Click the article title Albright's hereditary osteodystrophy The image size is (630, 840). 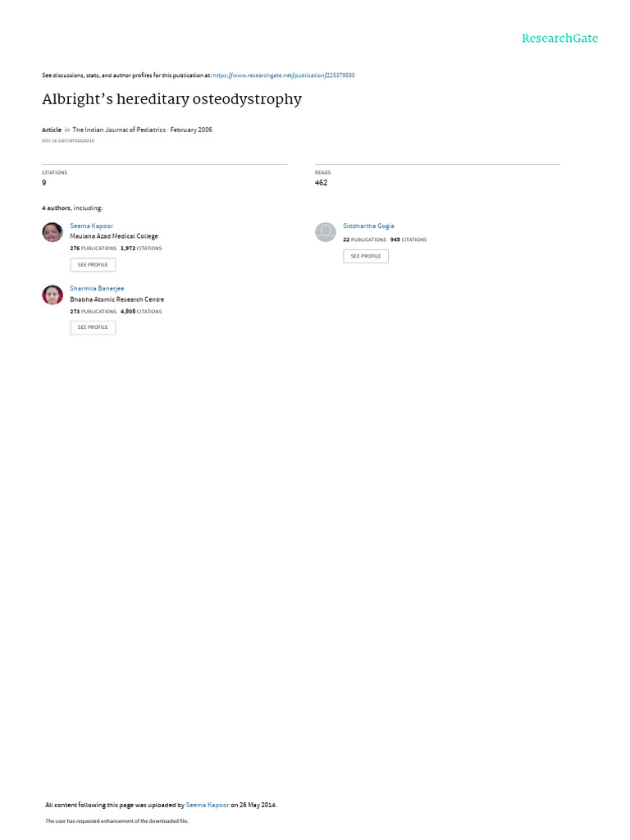172,99
